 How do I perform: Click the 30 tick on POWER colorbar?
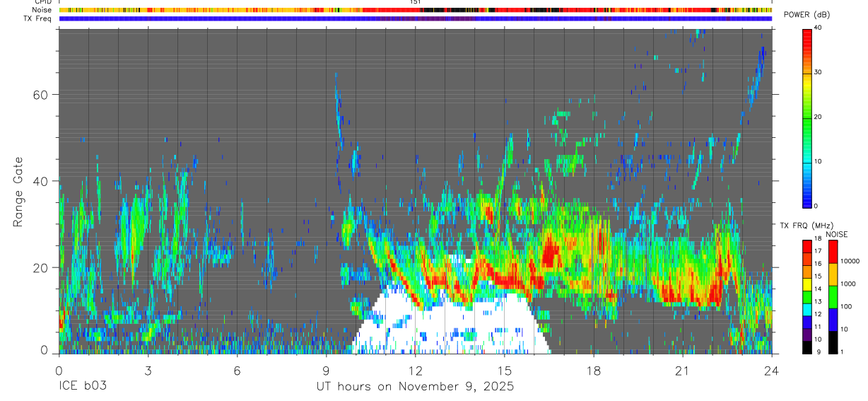819,72
